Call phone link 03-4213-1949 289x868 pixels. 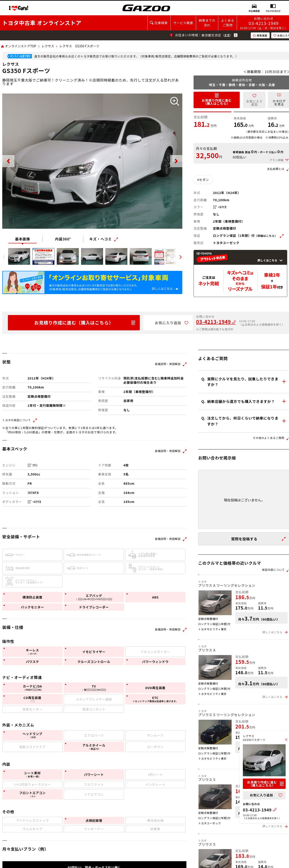coord(216,322)
